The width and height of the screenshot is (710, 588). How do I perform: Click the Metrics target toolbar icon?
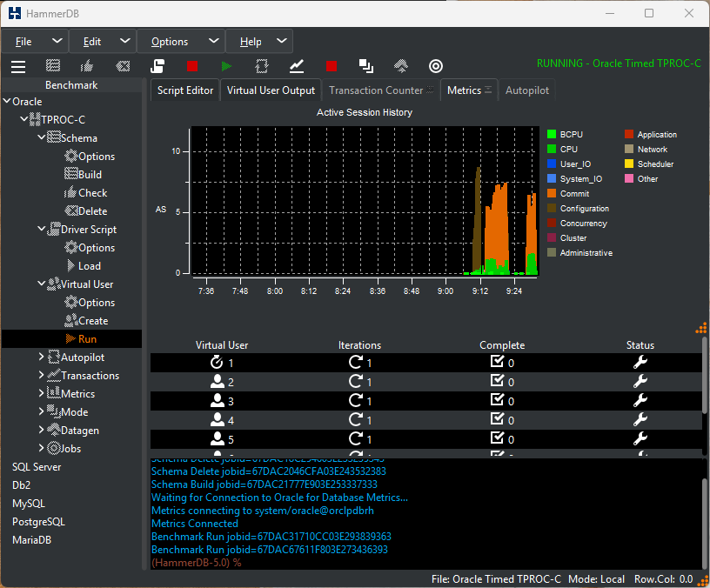436,66
